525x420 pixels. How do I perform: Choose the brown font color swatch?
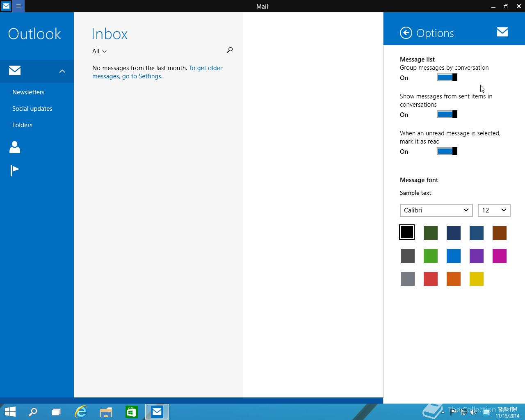(x=500, y=233)
